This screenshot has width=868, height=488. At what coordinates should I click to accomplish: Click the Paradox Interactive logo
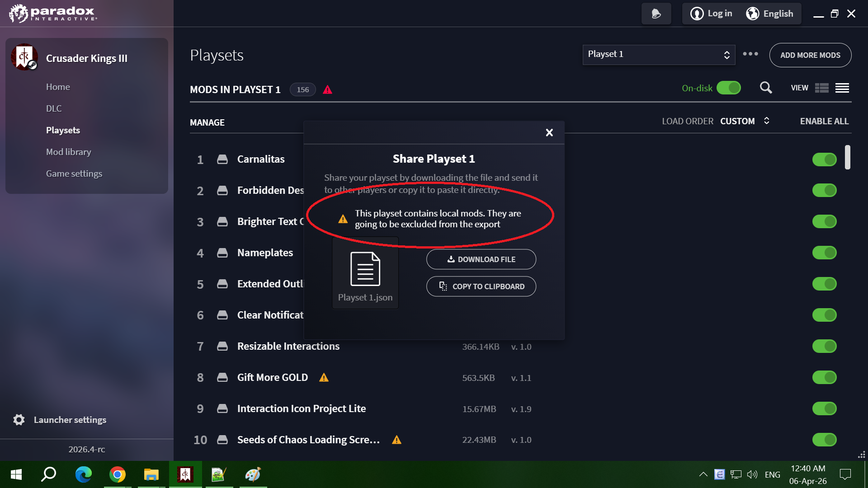point(53,14)
